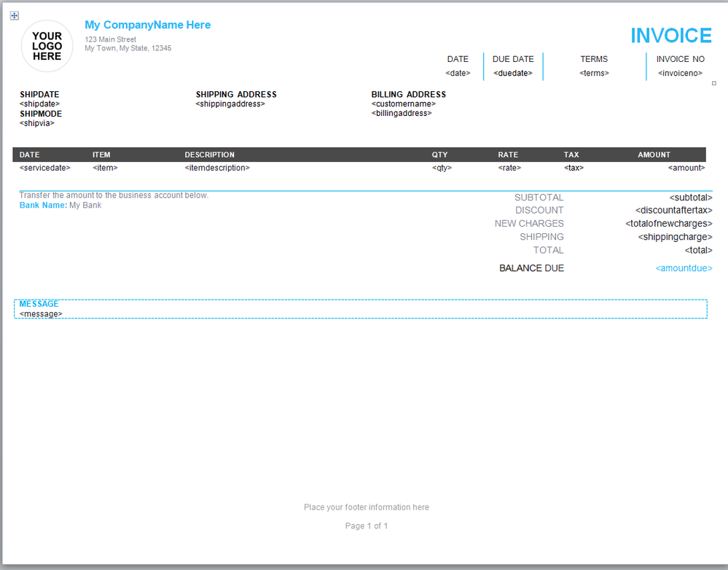Click the <totalofnewcharges> placeholder
The height and width of the screenshot is (570, 728).
coord(668,224)
